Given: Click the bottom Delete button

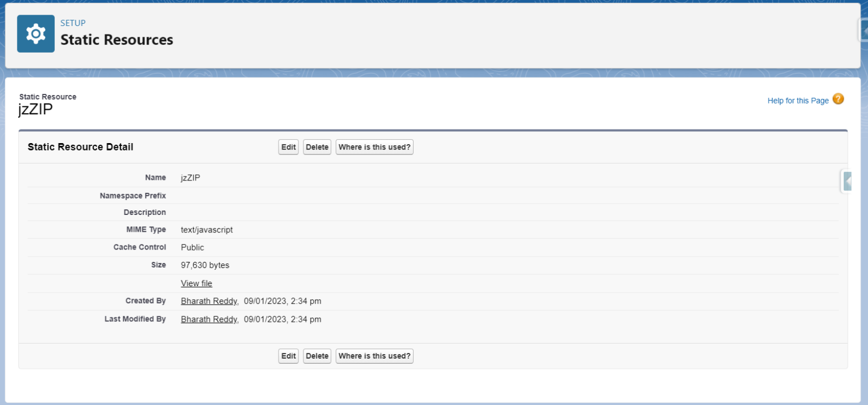Looking at the screenshot, I should [x=317, y=356].
